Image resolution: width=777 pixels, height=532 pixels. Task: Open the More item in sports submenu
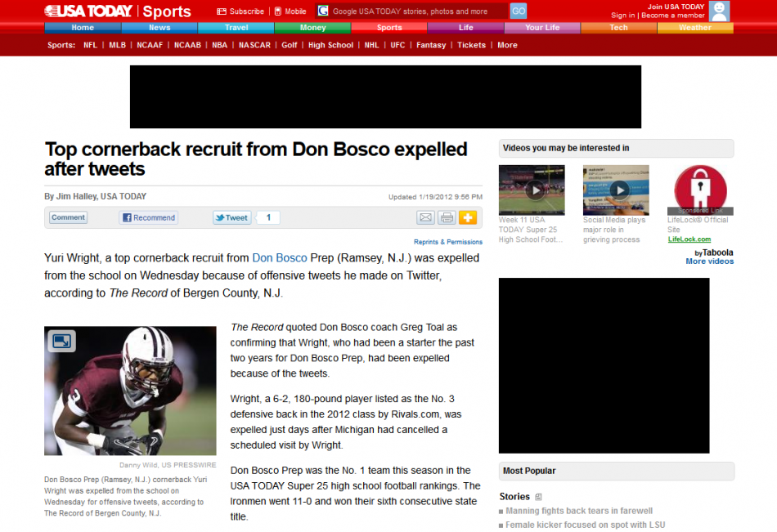tap(507, 45)
